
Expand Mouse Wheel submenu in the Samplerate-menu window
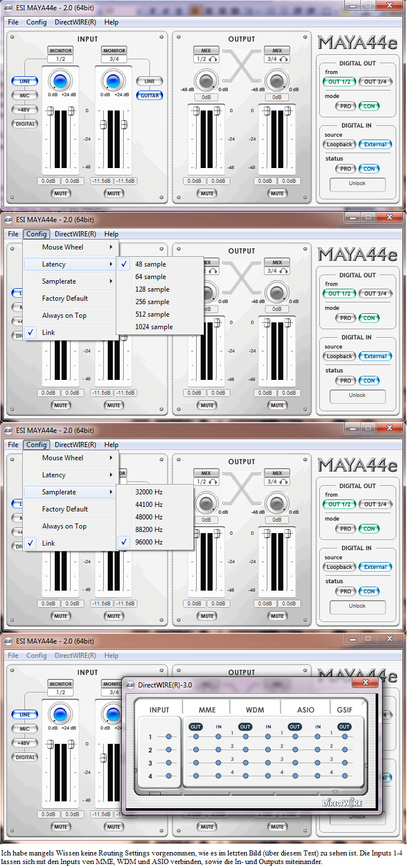tap(71, 458)
